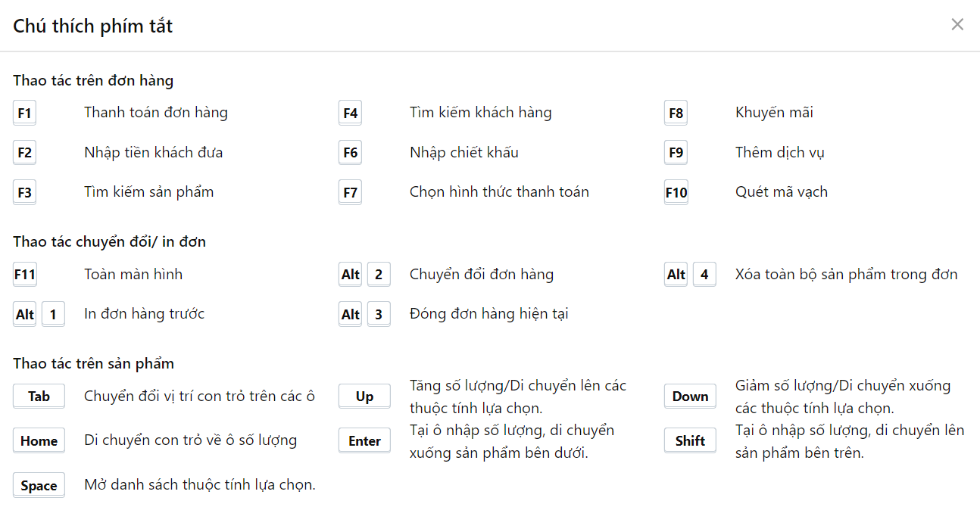
Task: Click the Down key badge
Action: point(690,396)
